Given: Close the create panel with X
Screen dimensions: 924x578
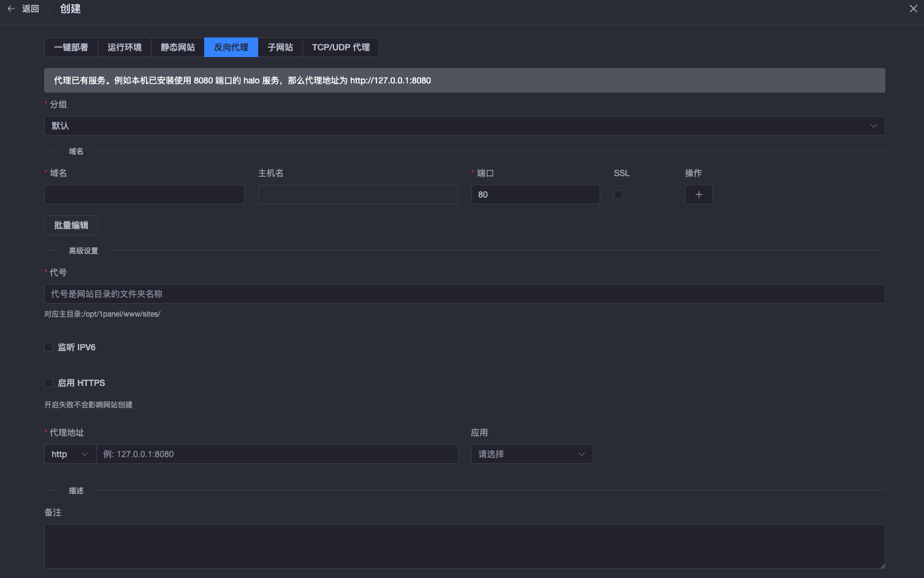Looking at the screenshot, I should pyautogui.click(x=913, y=9).
